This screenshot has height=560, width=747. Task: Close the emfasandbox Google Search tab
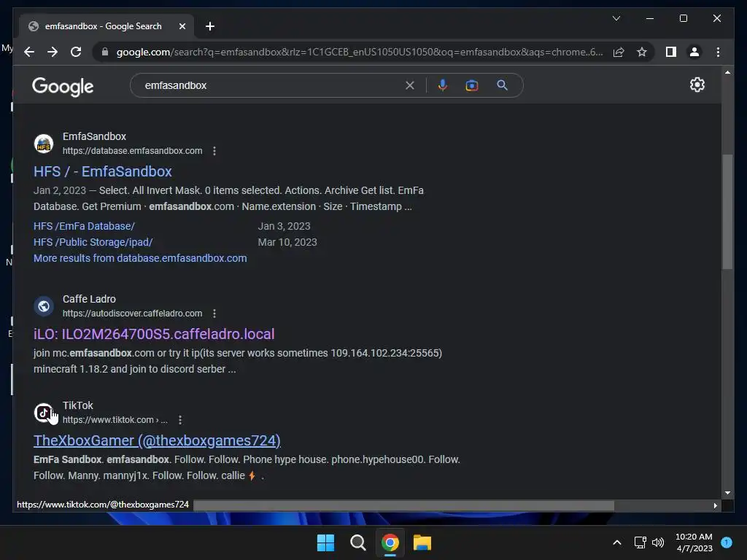182,26
